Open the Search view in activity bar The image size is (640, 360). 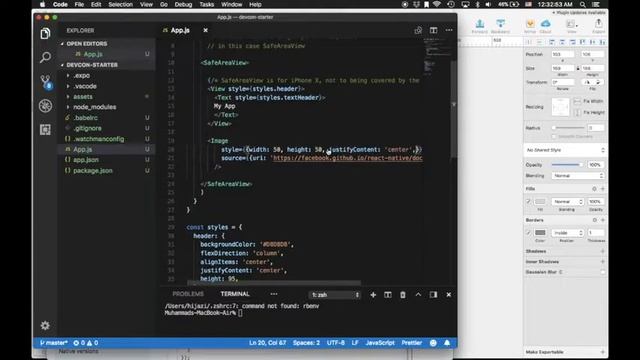pos(45,57)
